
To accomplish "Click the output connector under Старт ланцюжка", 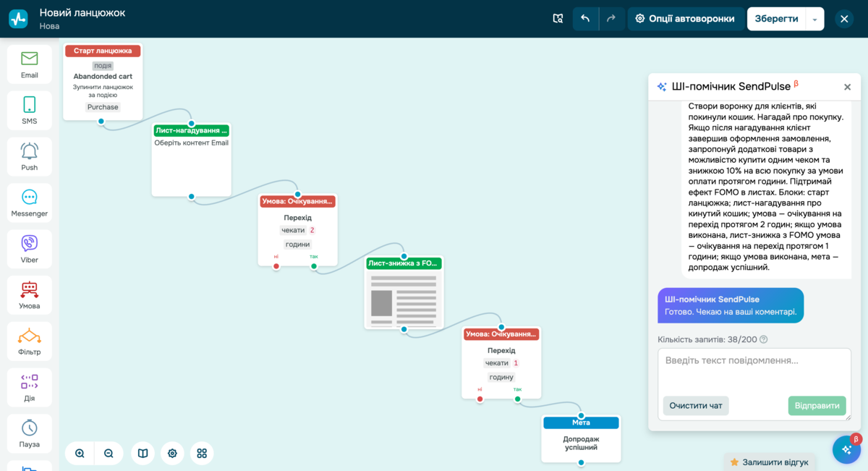I will click(x=102, y=121).
